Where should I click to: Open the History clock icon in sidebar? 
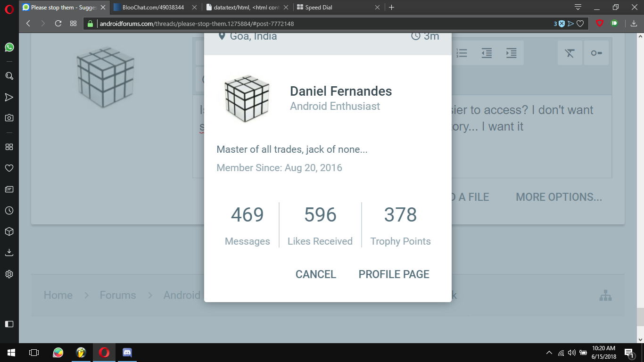click(x=9, y=211)
